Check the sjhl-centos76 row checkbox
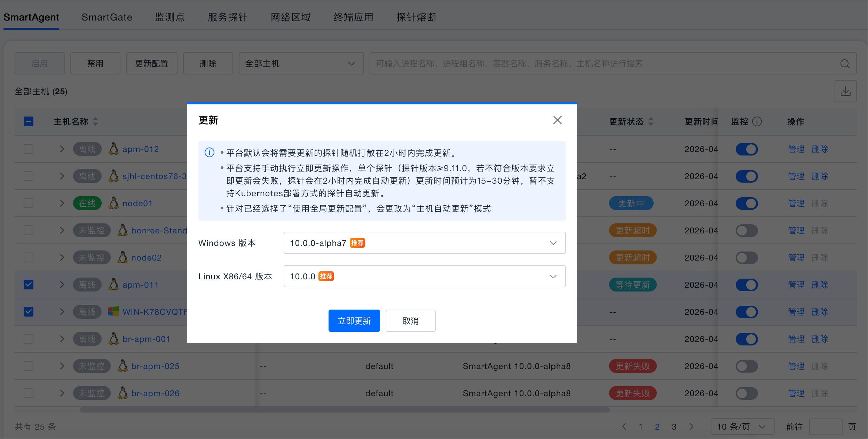This screenshot has height=439, width=868. coord(29,176)
